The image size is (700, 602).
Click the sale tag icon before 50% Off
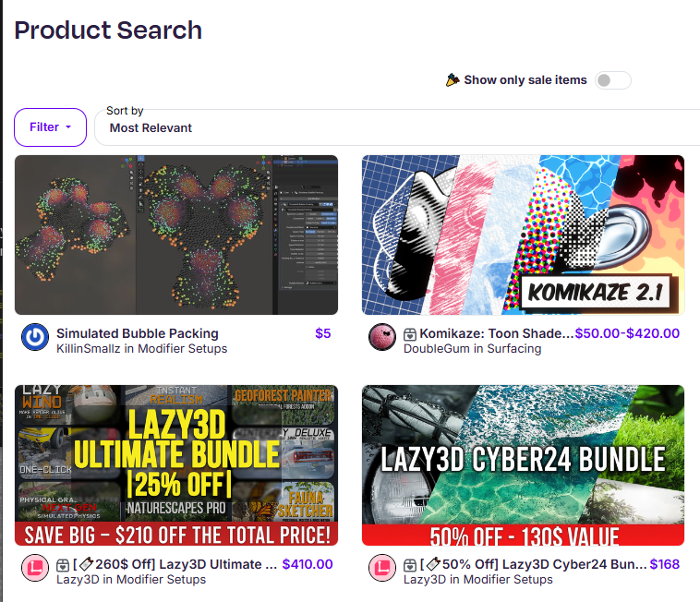coord(433,564)
